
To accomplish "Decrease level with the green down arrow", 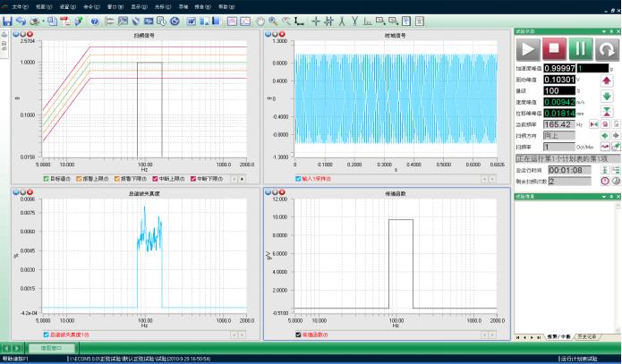I will (606, 97).
